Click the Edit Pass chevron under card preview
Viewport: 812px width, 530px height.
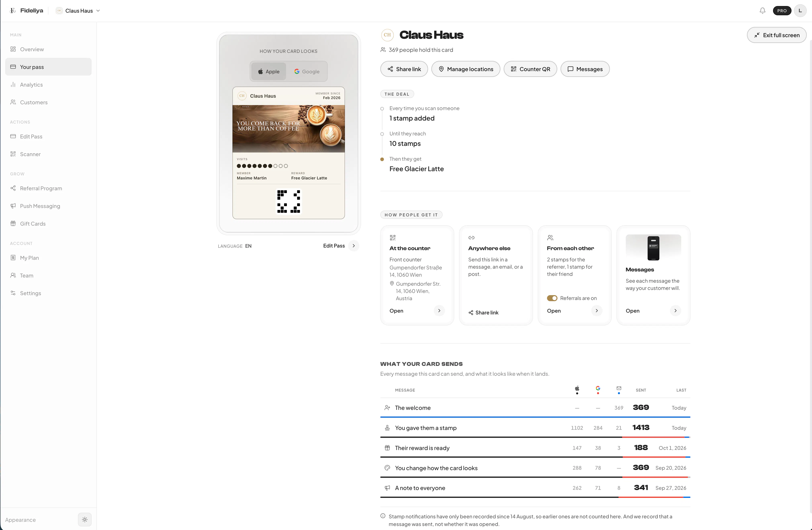pyautogui.click(x=353, y=246)
